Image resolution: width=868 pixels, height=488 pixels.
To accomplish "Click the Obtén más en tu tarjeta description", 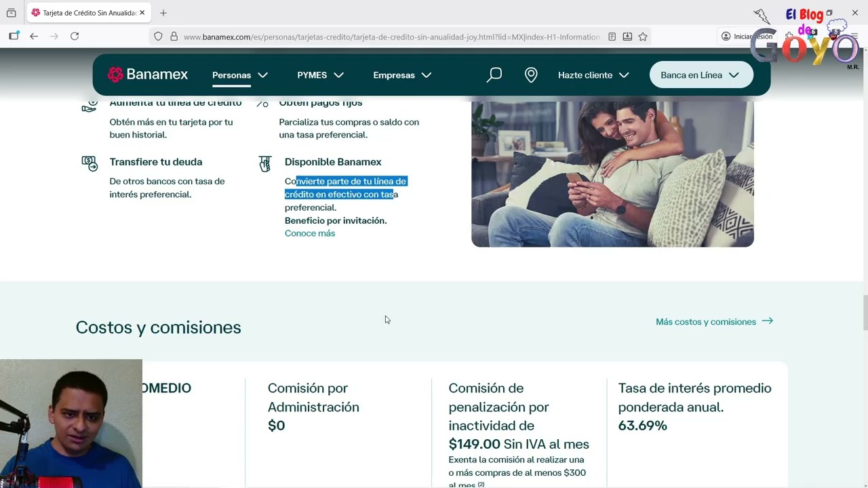I will [172, 129].
